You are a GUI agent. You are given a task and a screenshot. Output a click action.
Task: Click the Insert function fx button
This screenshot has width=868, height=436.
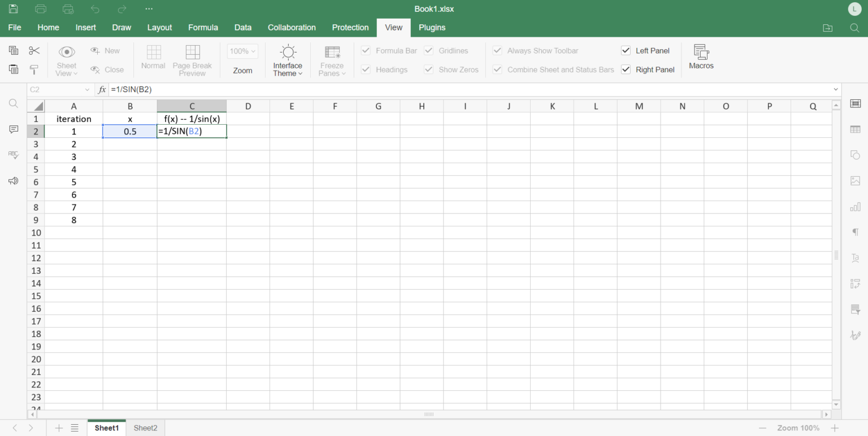[x=102, y=90]
